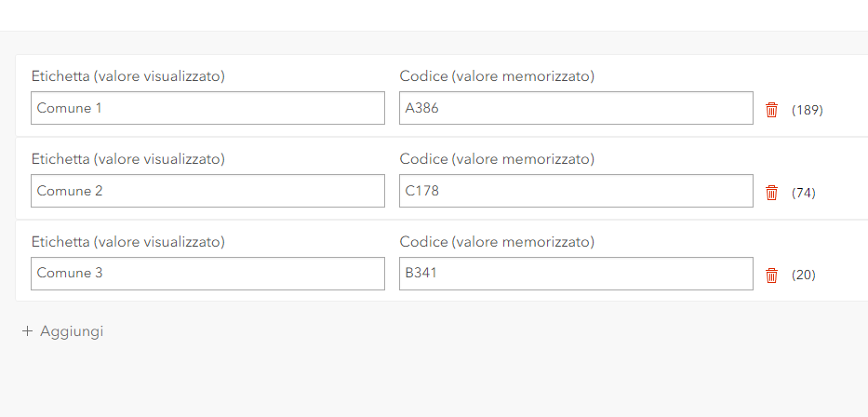
Task: Click the (189) count next to Comune 1
Action: (x=808, y=110)
